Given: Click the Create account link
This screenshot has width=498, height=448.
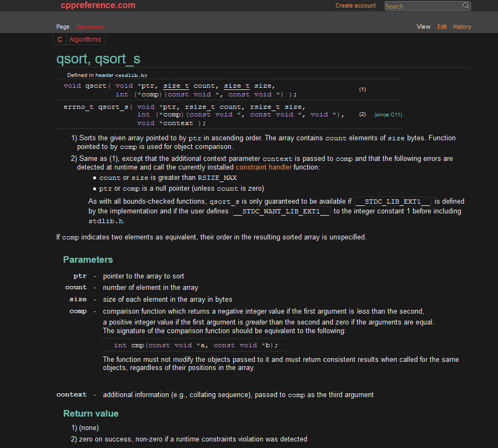Looking at the screenshot, I should 355,5.
